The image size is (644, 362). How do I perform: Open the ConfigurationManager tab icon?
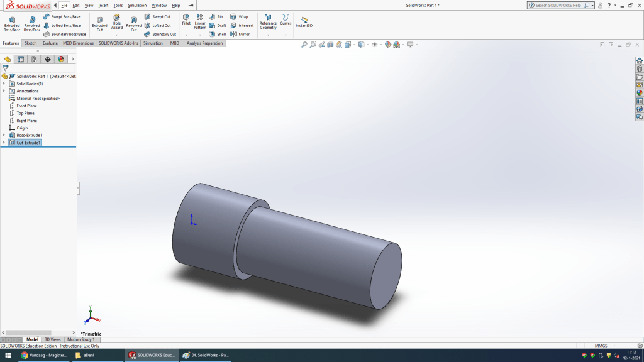[34, 59]
